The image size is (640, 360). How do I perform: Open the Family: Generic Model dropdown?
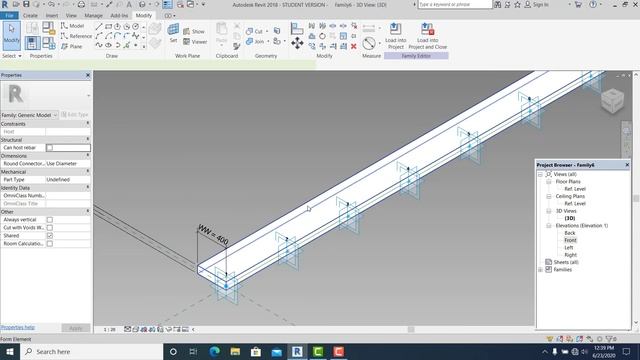[x=29, y=115]
